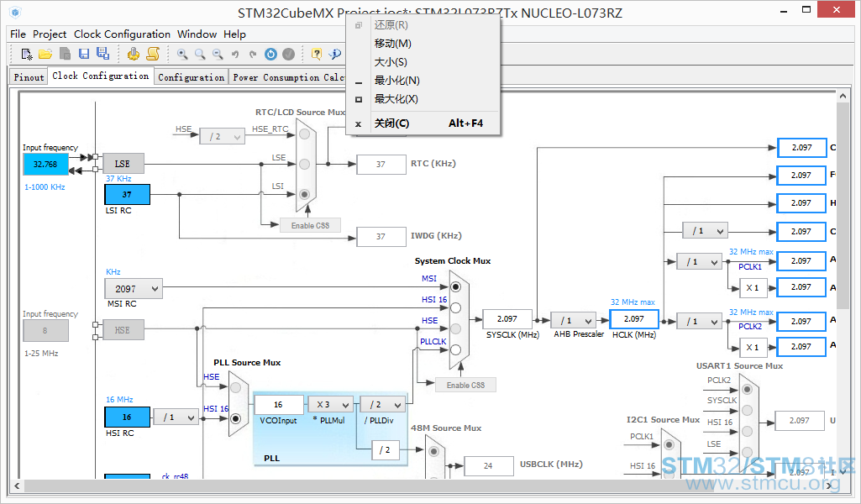Click the USBCLK (MHz) 24 value box
This screenshot has height=504, width=861.
click(489, 465)
